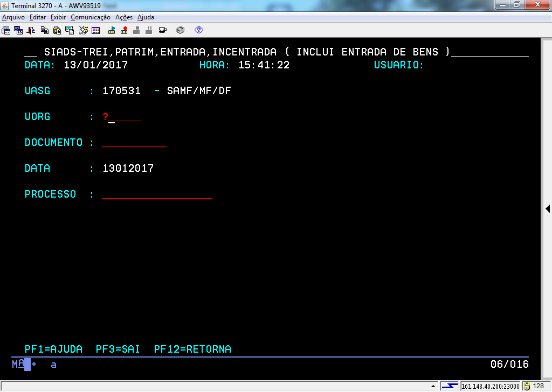552x392 pixels.
Task: Click the play macro green flag icon
Action: (x=112, y=30)
